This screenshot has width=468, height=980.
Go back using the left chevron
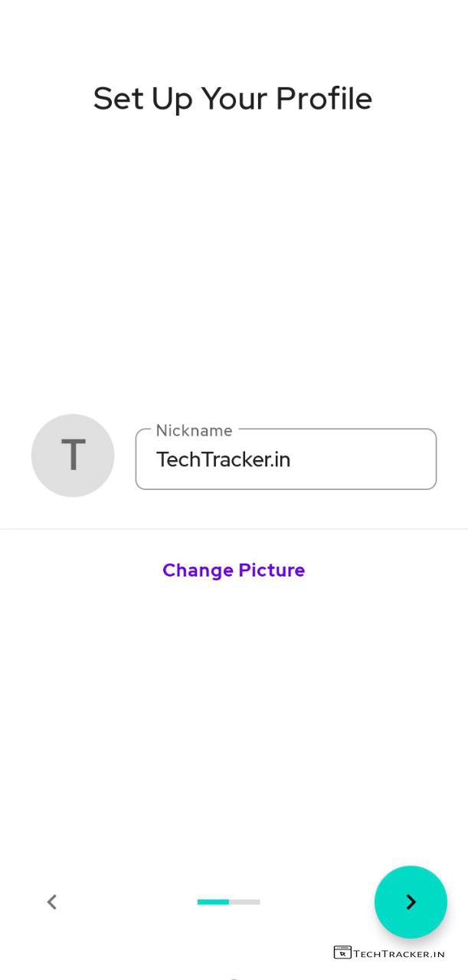click(x=52, y=902)
